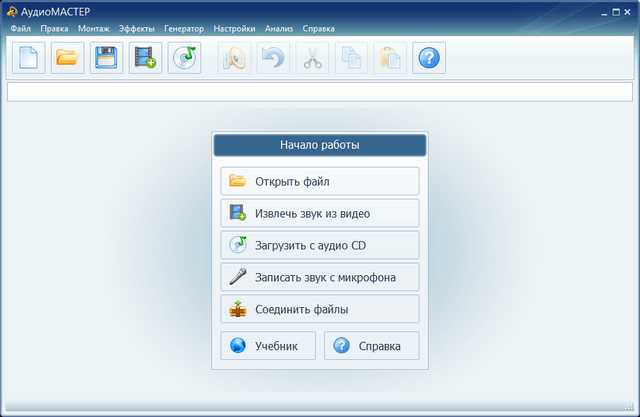Click the empty bar below the toolbar
This screenshot has height=417, width=640.
(319, 92)
